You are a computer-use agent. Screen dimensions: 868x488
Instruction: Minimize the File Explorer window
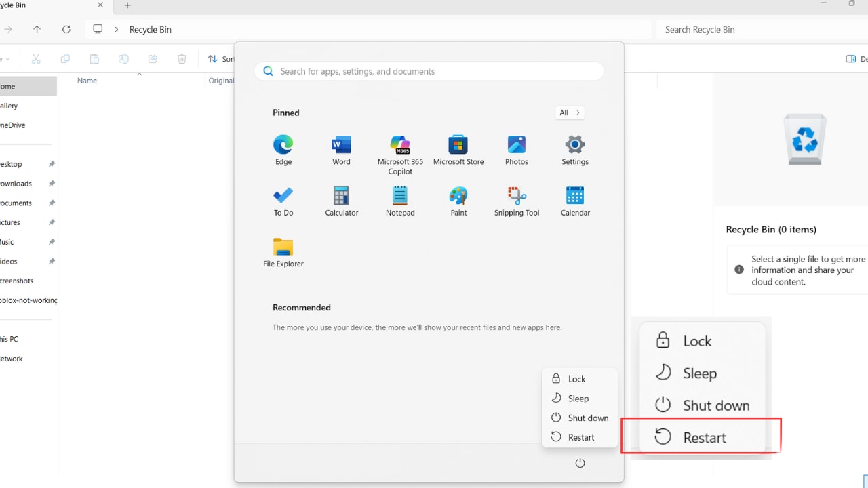[824, 4]
